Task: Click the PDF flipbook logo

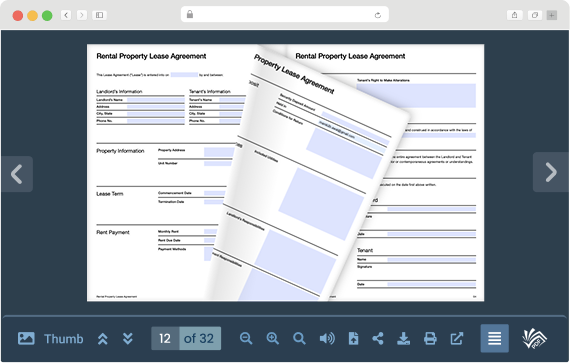Action: click(x=534, y=338)
